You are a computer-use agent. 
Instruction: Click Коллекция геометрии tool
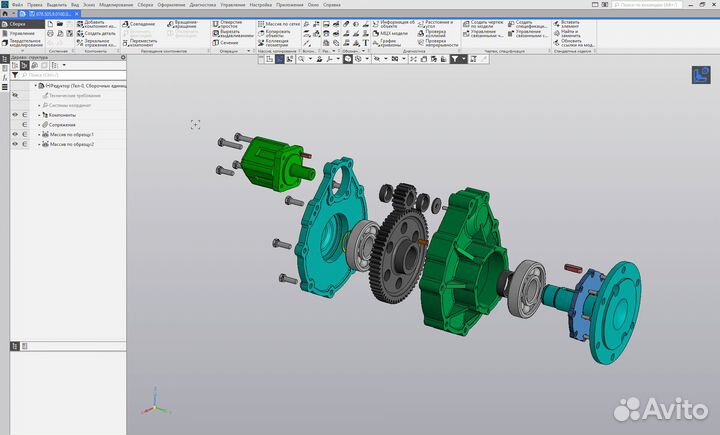coord(273,43)
